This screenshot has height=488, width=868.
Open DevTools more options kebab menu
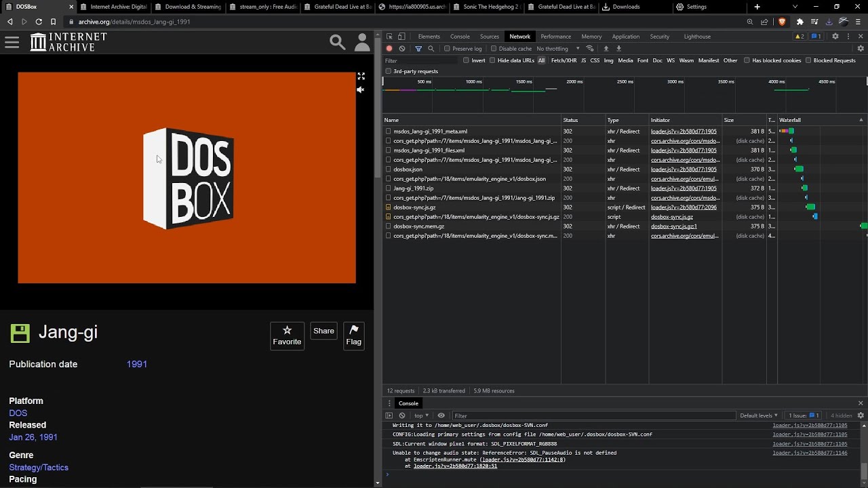[848, 36]
